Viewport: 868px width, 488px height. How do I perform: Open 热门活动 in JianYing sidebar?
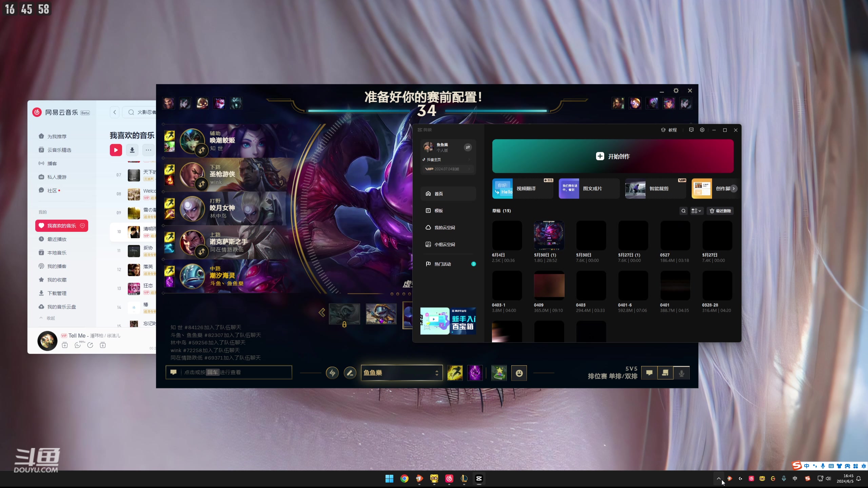[x=448, y=264]
